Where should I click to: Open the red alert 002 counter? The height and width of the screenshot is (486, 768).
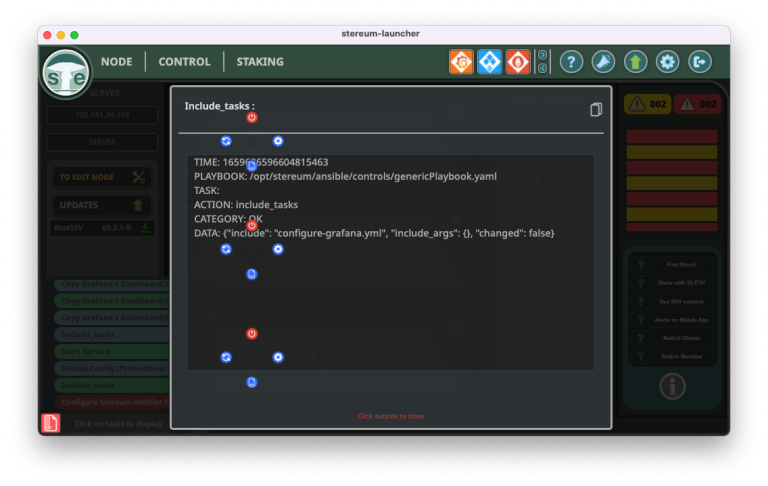(x=697, y=104)
